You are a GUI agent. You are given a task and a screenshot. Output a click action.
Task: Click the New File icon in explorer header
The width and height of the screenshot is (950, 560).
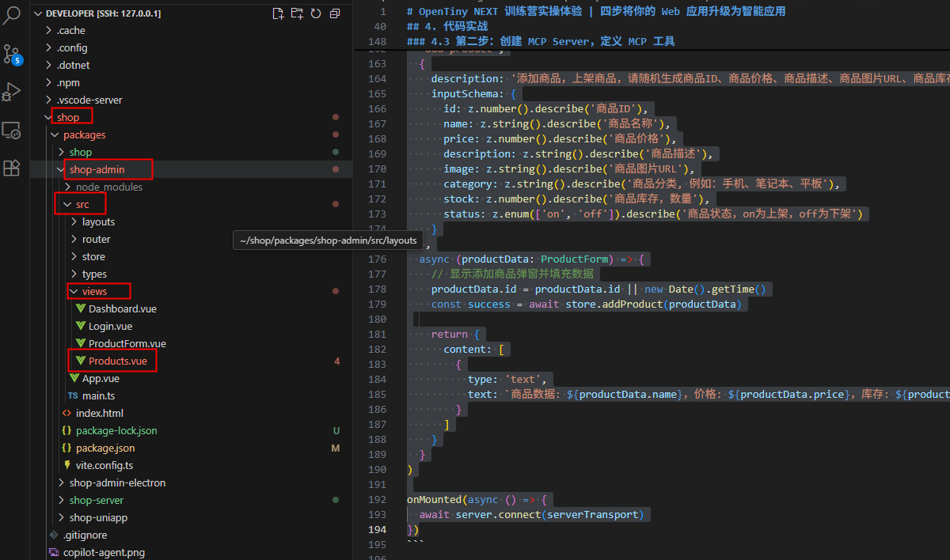278,13
